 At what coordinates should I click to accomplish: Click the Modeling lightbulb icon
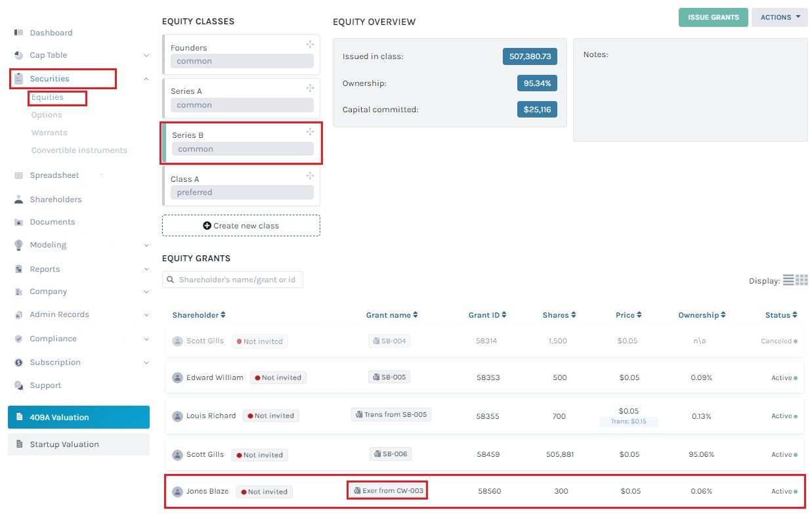(18, 245)
